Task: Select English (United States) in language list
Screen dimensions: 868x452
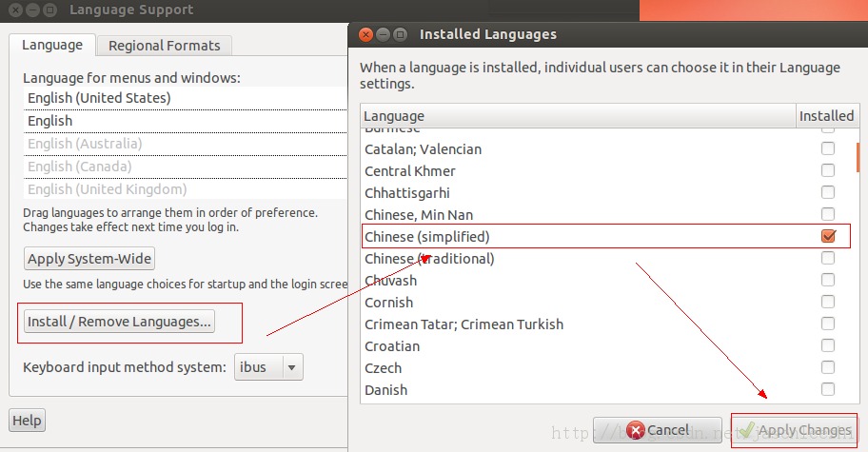Action: pos(186,98)
